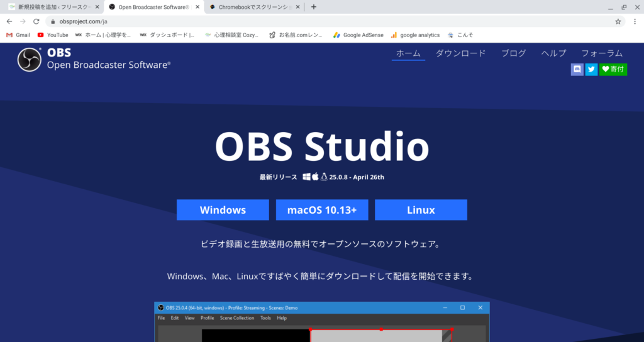Open the google analytics bookmark
Image resolution: width=644 pixels, height=342 pixels.
pyautogui.click(x=415, y=35)
